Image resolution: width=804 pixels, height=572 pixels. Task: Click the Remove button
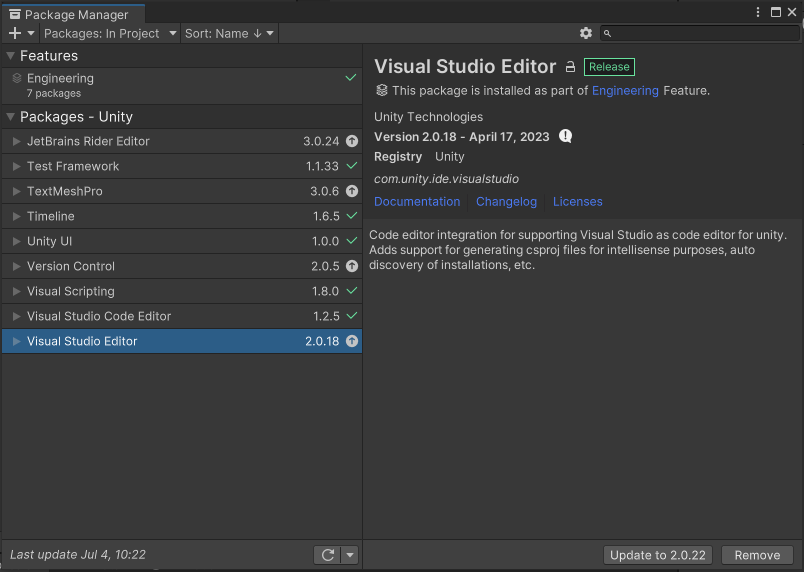coord(757,555)
